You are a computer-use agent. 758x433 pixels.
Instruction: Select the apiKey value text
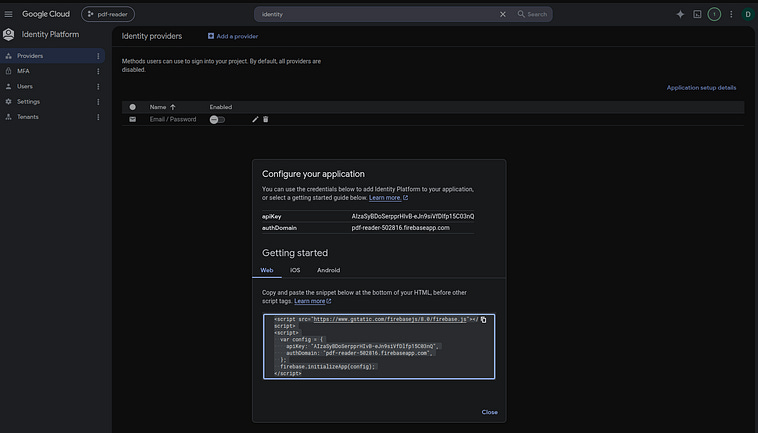(x=413, y=216)
